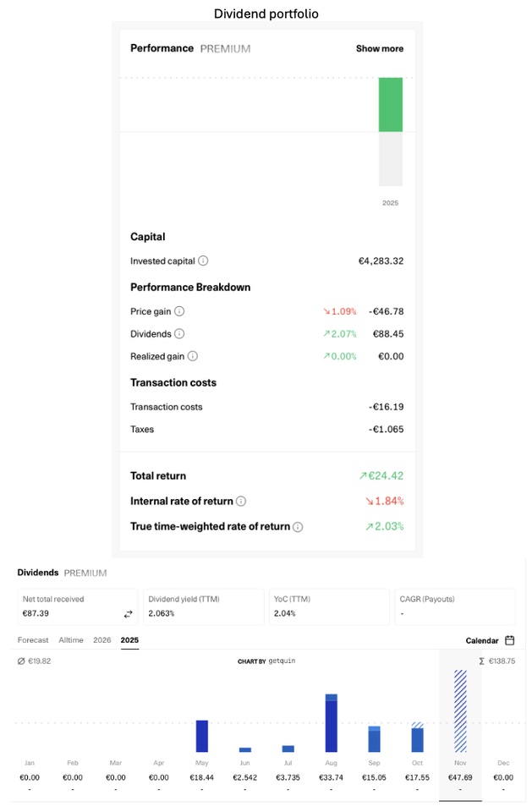Click the Calendar button label

point(482,640)
